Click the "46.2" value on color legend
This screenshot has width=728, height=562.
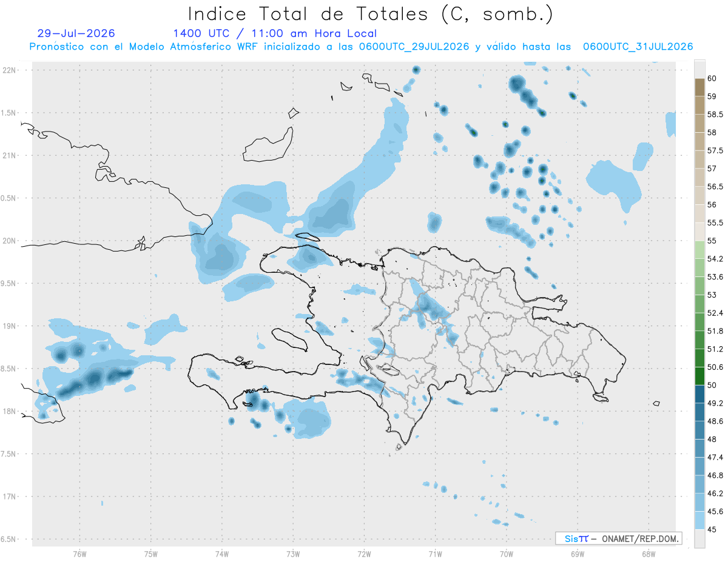click(x=715, y=493)
